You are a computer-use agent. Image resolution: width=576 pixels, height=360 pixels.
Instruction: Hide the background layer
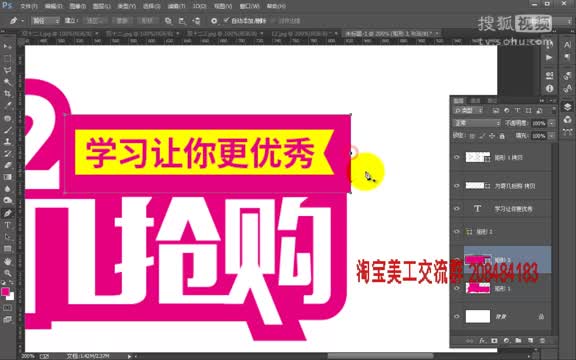point(457,316)
